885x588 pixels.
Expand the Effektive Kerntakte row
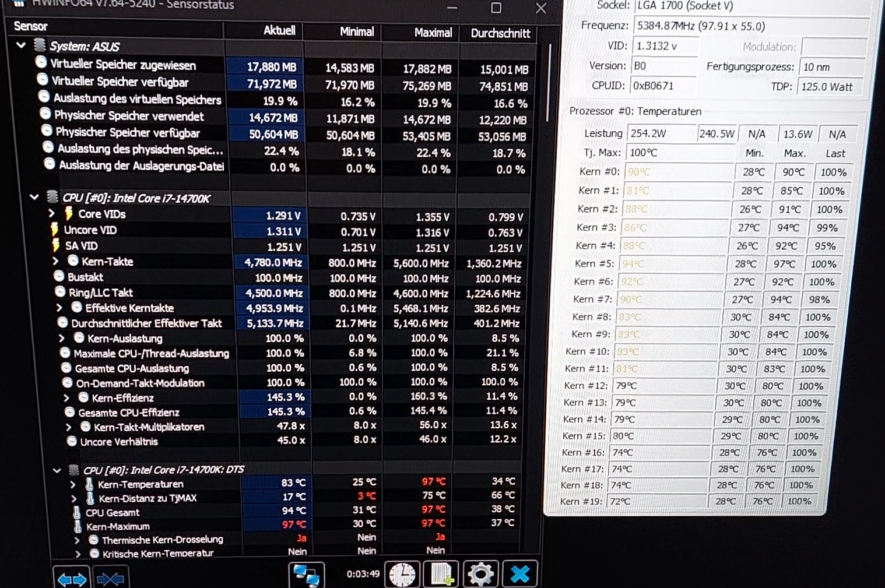pyautogui.click(x=59, y=307)
